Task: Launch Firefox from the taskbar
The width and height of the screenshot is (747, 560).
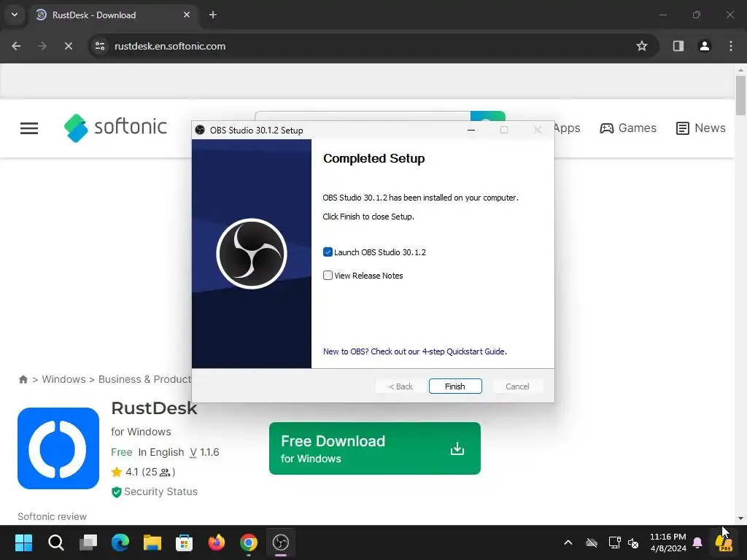Action: coord(217,542)
